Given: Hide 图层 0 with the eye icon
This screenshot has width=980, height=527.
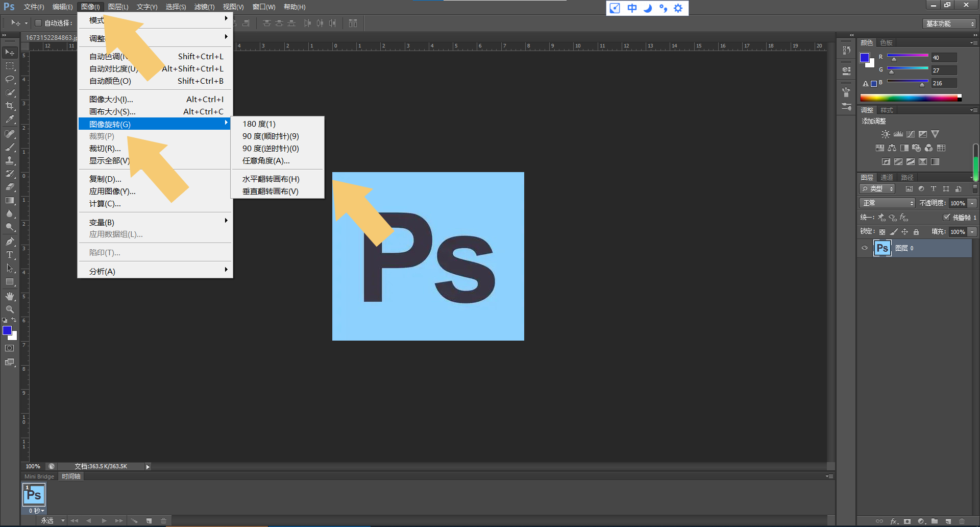Looking at the screenshot, I should pos(865,248).
